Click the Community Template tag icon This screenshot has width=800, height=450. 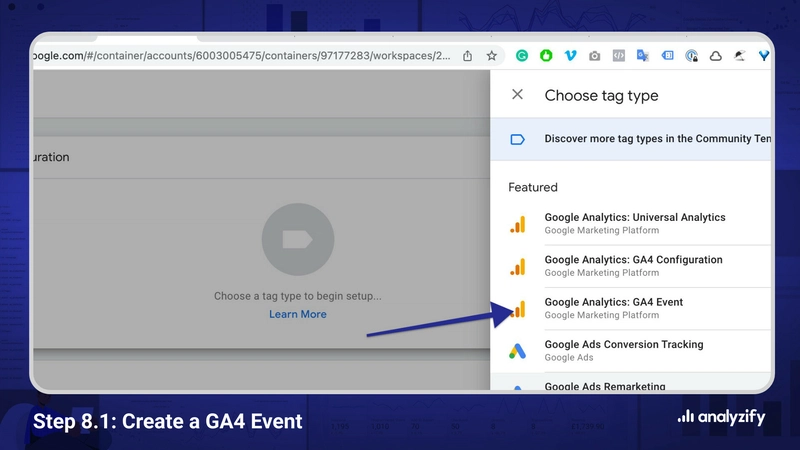pos(517,139)
